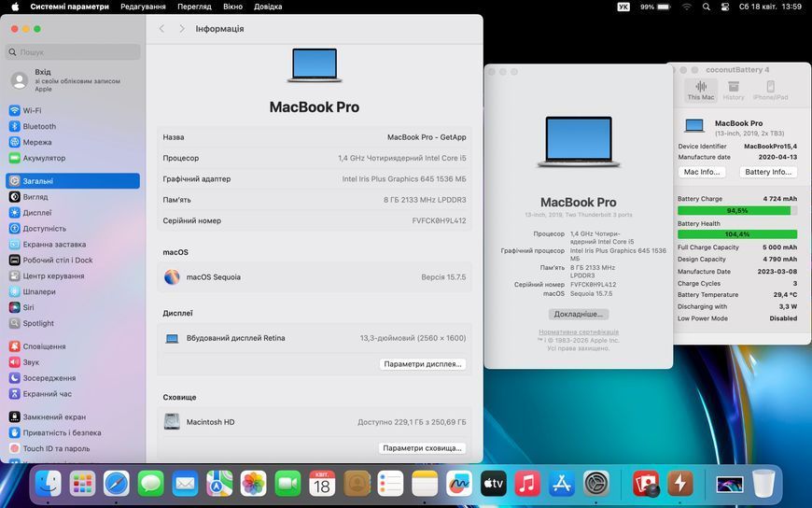Open Доступність settings
The height and width of the screenshot is (508, 812).
37,229
